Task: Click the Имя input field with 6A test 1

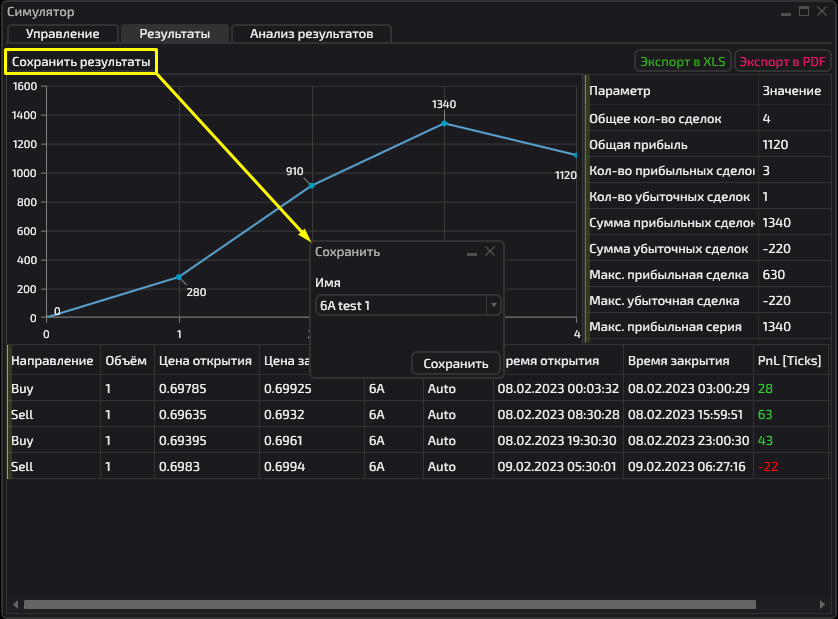Action: coord(401,305)
